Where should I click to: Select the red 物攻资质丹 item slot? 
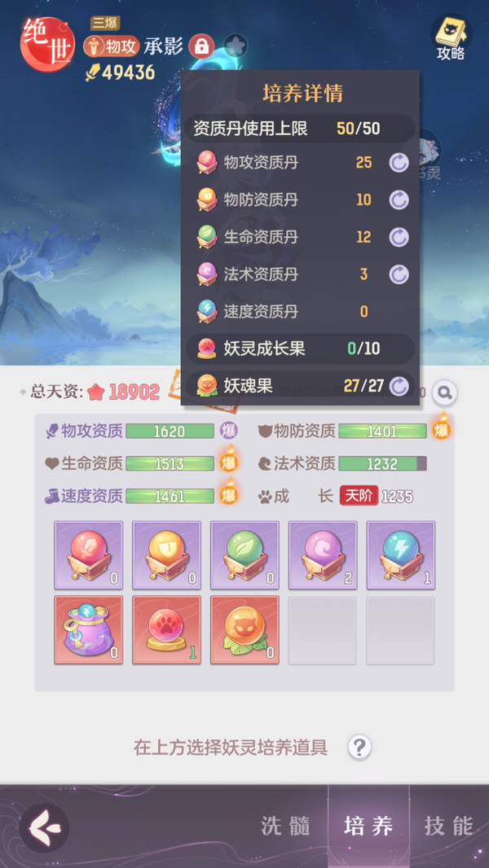(x=89, y=555)
